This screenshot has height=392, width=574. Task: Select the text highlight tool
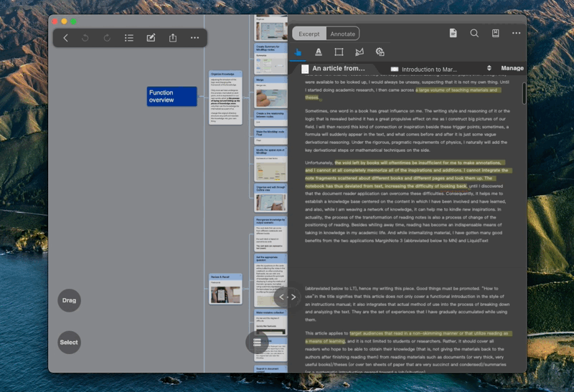click(319, 52)
